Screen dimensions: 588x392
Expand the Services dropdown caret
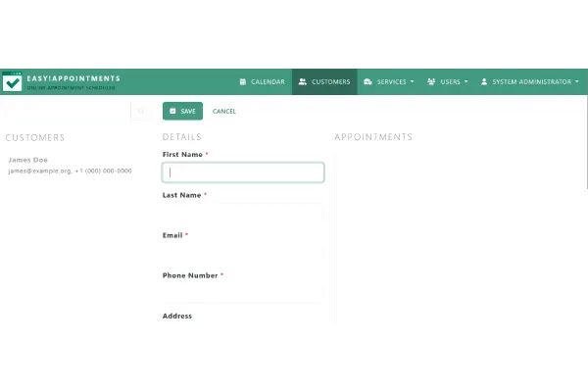412,82
